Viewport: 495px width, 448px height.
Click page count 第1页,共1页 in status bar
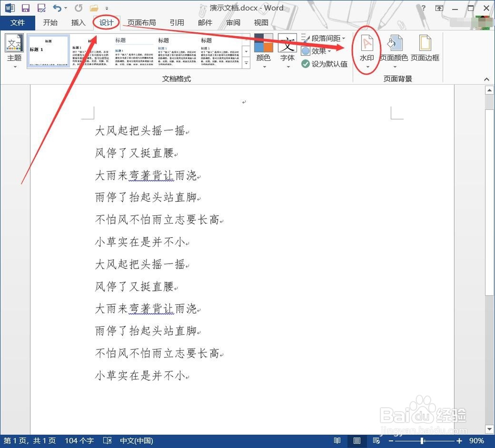point(30,441)
